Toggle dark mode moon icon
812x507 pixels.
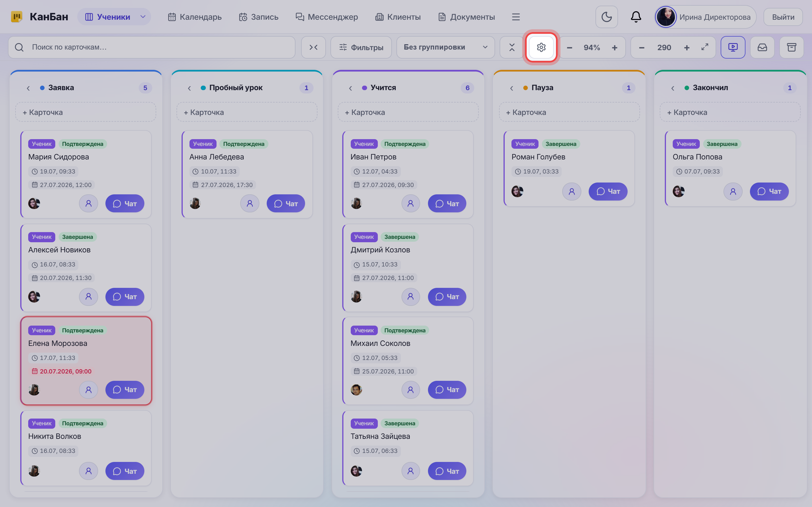(606, 17)
